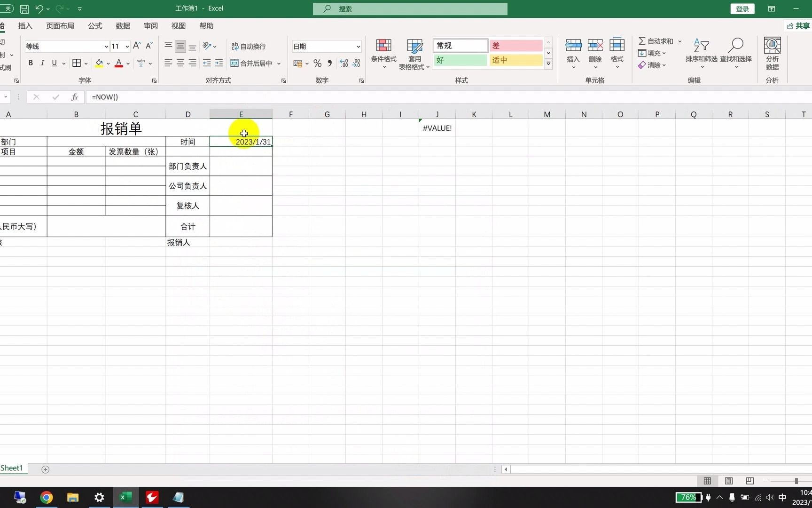The width and height of the screenshot is (812, 508).
Task: Apply the red font color
Action: coord(119,63)
